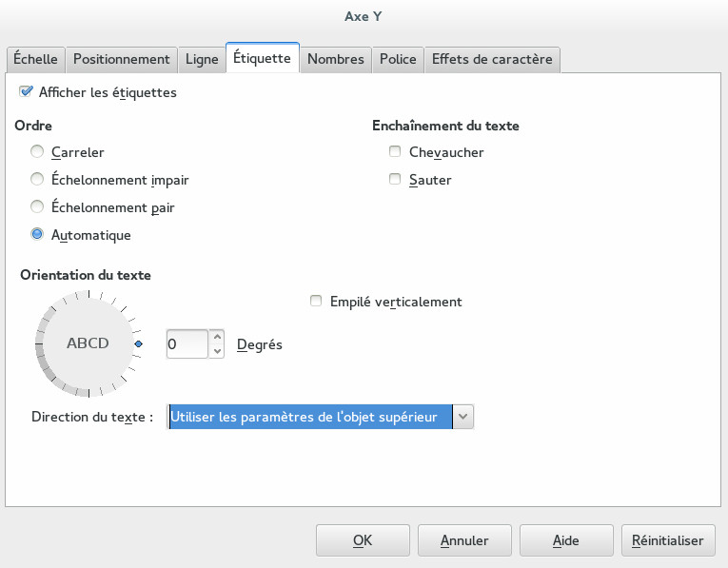This screenshot has width=728, height=568.
Task: Switch to Effets de caractère tab
Action: 492,59
